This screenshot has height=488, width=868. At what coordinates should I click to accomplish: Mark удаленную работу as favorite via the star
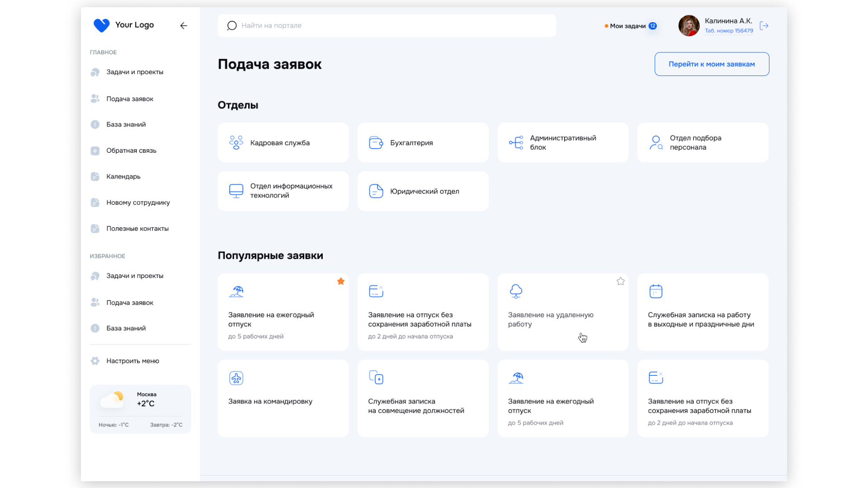click(621, 282)
